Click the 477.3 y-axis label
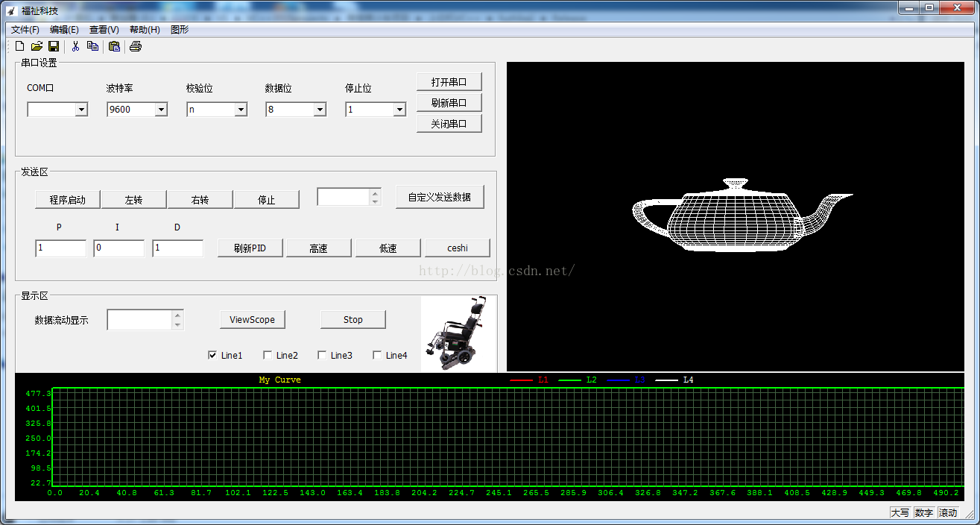This screenshot has width=980, height=525. [x=38, y=393]
